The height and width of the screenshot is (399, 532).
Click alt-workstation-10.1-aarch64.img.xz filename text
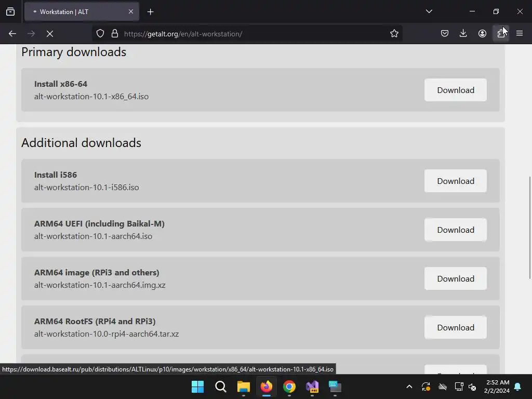point(100,285)
